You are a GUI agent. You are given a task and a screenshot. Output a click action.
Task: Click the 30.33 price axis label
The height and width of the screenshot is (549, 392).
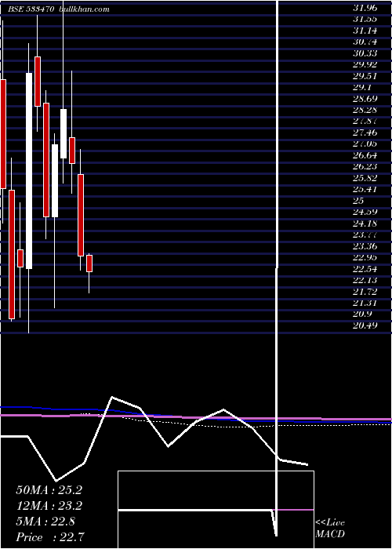pos(365,53)
